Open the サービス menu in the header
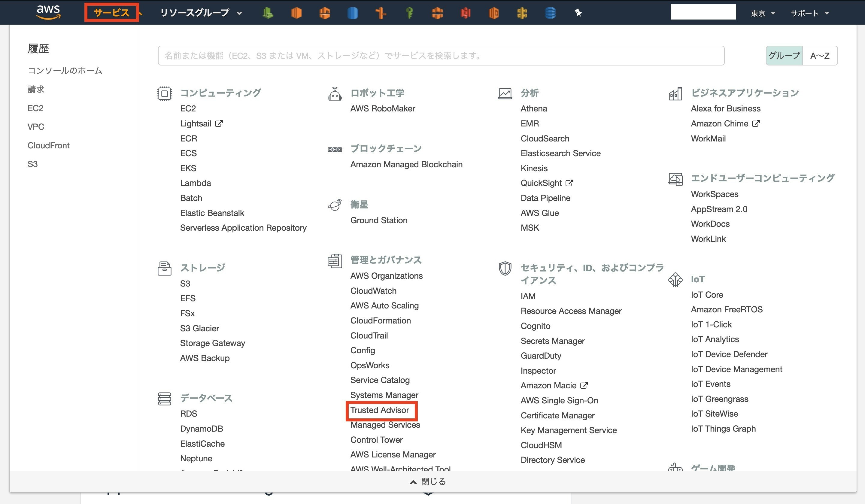The image size is (865, 504). pyautogui.click(x=111, y=13)
